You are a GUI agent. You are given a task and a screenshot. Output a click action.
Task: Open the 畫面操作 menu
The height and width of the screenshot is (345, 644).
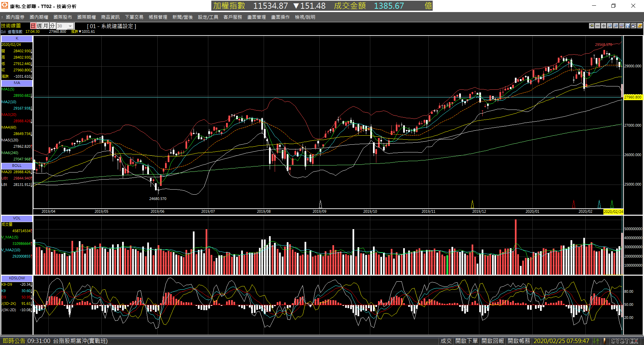[280, 17]
